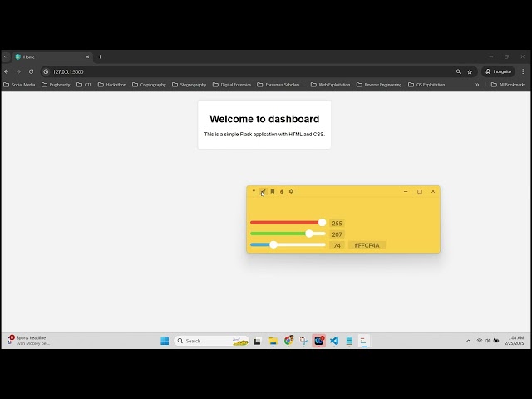This screenshot has height=399, width=532.
Task: Open saved colors bookmark in color picker
Action: (x=273, y=191)
